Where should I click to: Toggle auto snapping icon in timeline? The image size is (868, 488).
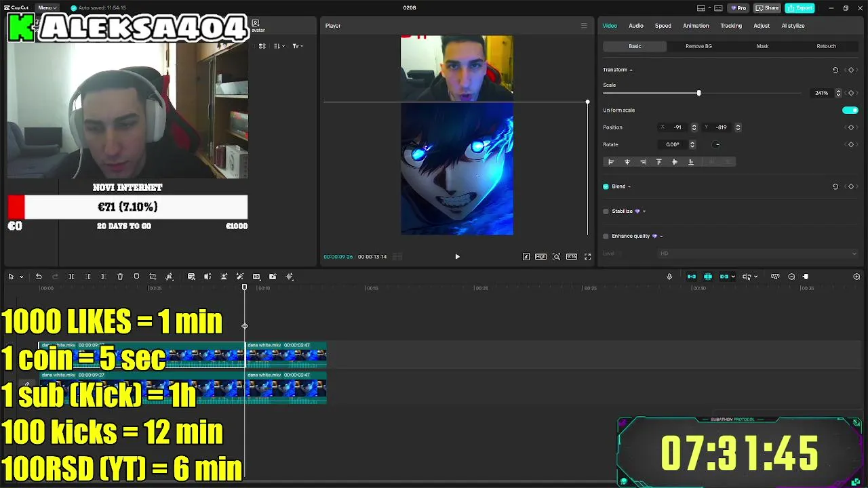[x=708, y=277]
